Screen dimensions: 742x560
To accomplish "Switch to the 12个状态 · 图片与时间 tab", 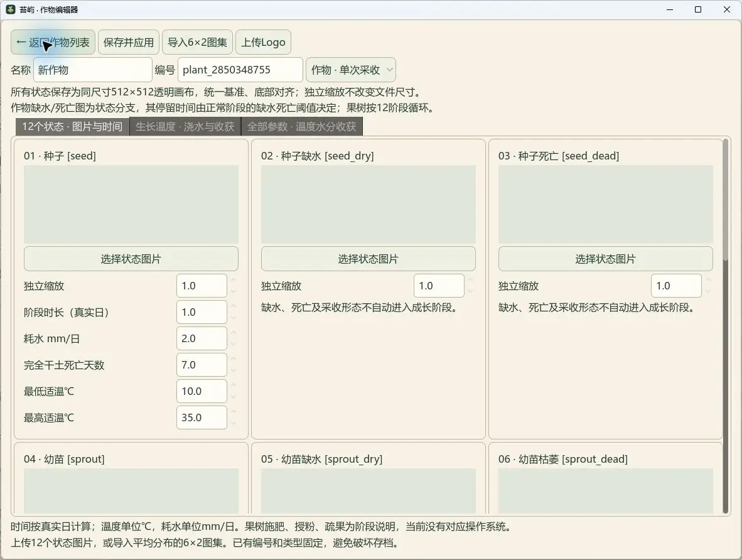I will (72, 126).
